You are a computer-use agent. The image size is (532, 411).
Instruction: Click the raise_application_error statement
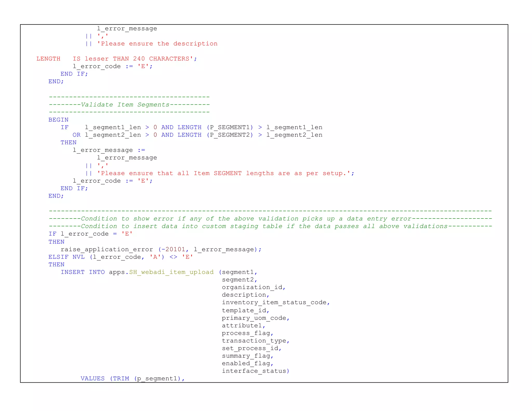(x=161, y=249)
